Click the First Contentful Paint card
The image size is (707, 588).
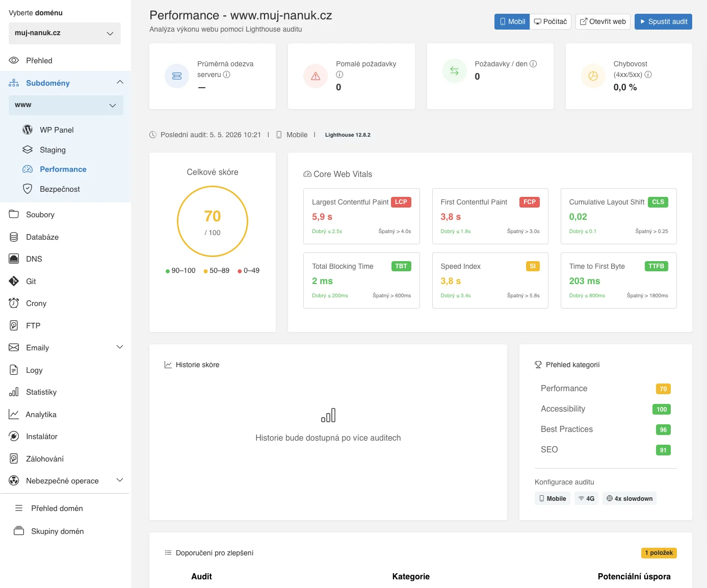(490, 216)
